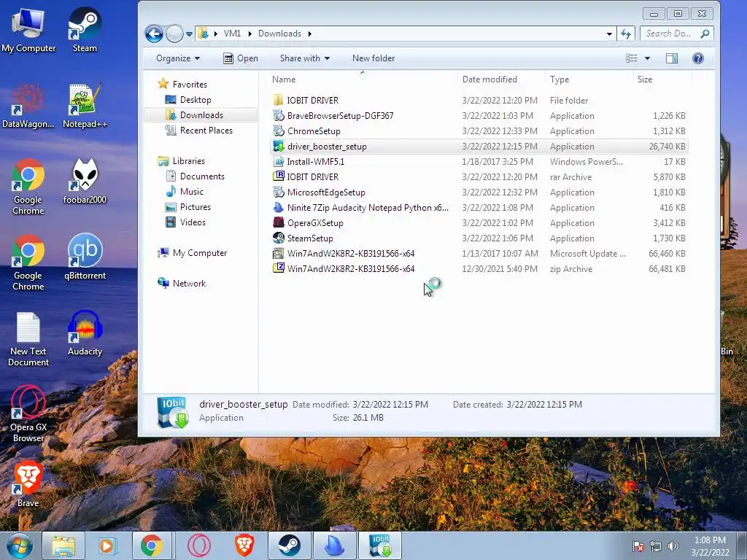Image resolution: width=747 pixels, height=560 pixels.
Task: Sort by Size column header
Action: [662, 79]
